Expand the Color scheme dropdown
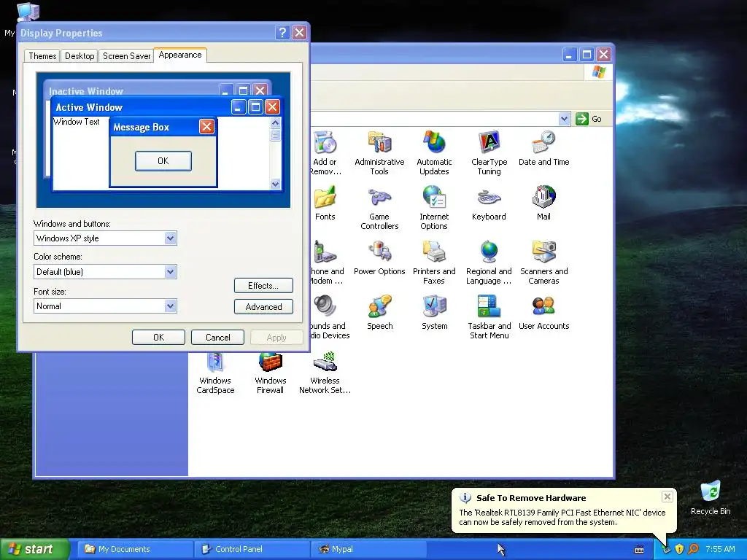747x560 pixels. [x=170, y=272]
